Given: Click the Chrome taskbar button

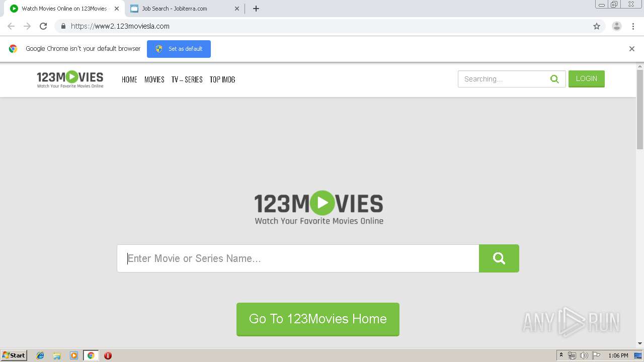Looking at the screenshot, I should pos(91,355).
